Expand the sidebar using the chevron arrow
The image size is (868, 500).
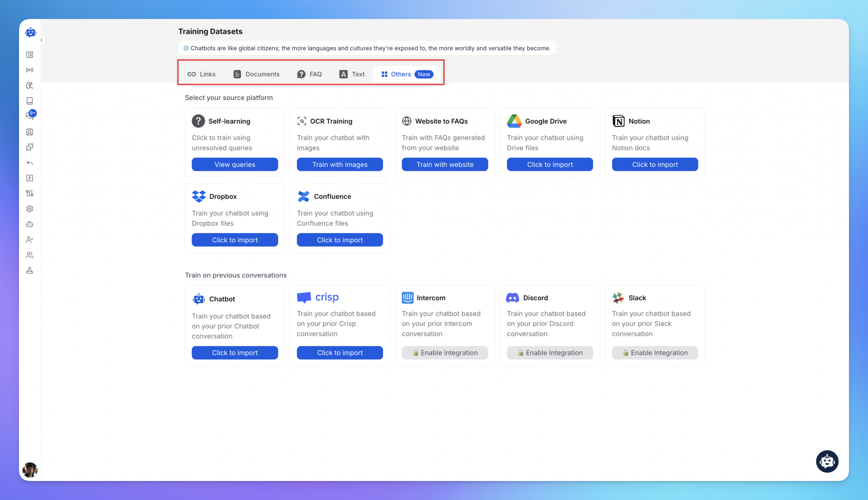coord(42,40)
